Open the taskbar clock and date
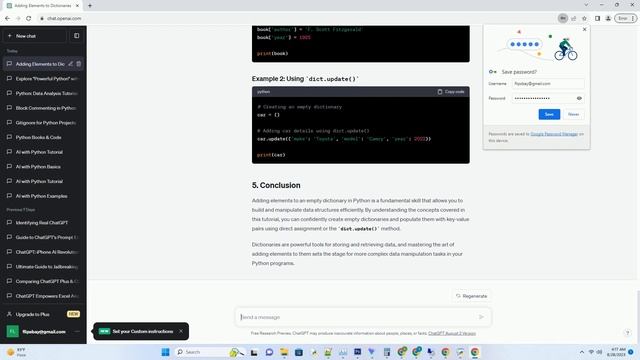The height and width of the screenshot is (360, 640). click(616, 352)
